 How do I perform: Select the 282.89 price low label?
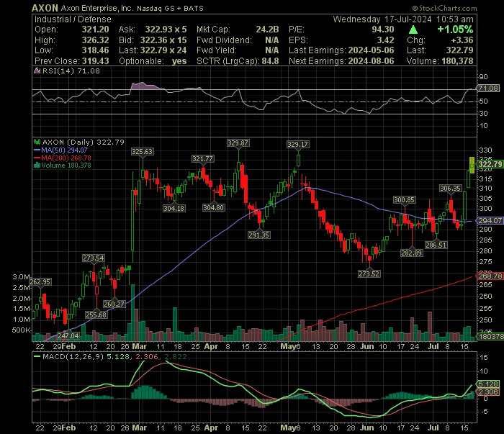pos(411,253)
